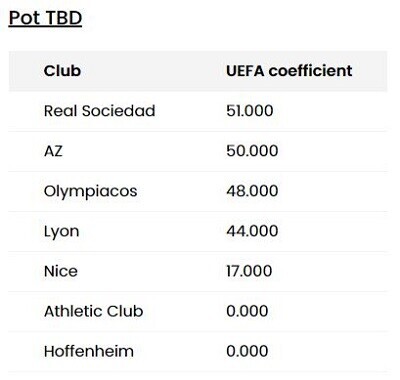Select the Olympiacos club row

click(x=198, y=191)
